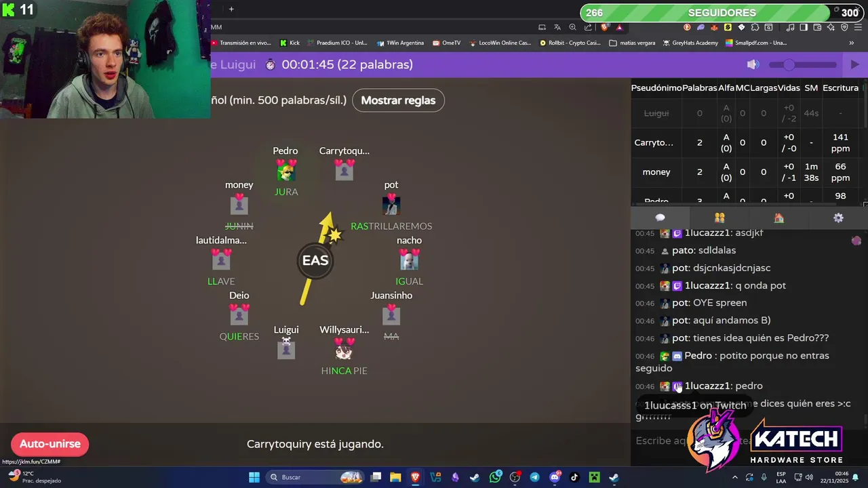Open the Kick bookmark
The height and width of the screenshot is (488, 868).
[x=290, y=43]
